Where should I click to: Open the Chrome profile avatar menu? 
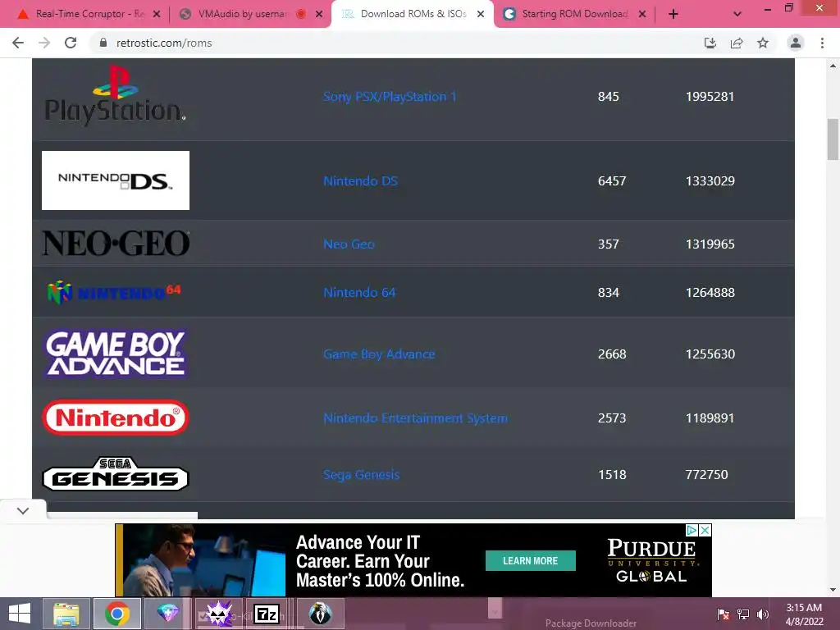coord(796,43)
